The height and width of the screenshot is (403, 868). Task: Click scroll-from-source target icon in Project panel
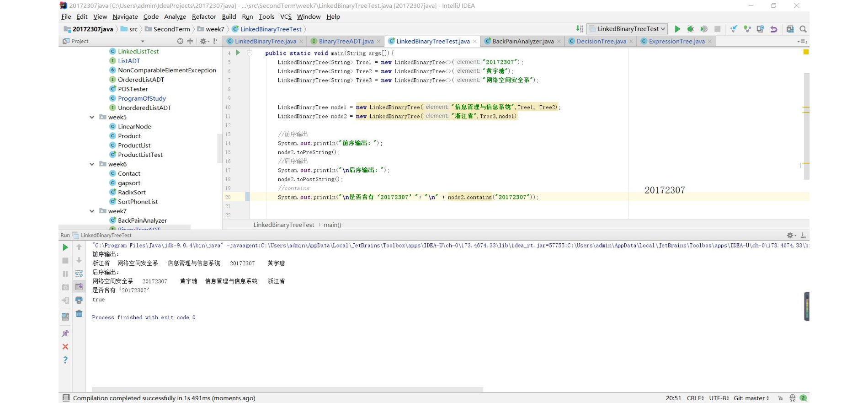(180, 41)
